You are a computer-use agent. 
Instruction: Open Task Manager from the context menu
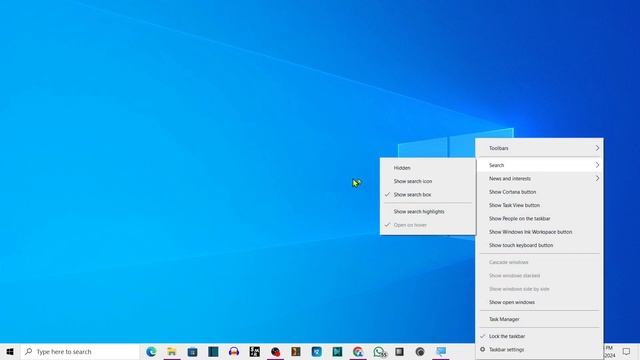pyautogui.click(x=539, y=319)
